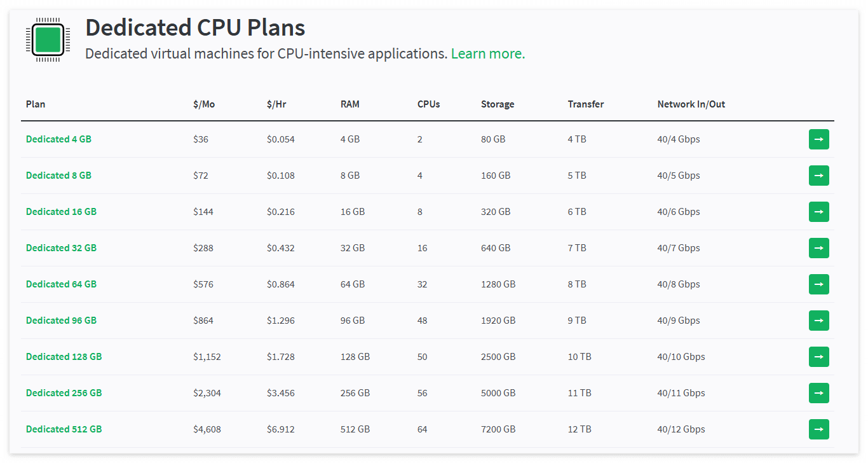Choose the arrow button for Dedicated 32 GB
This screenshot has height=463, width=868.
[x=818, y=248]
